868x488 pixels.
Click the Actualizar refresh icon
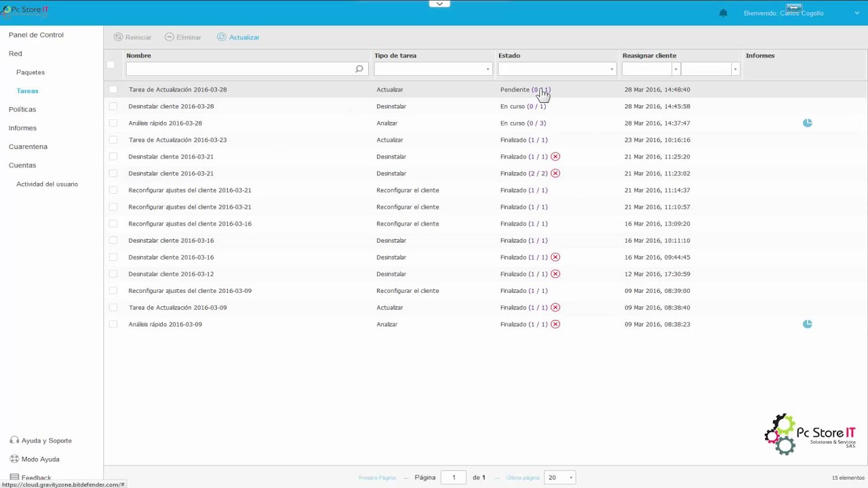pos(222,37)
